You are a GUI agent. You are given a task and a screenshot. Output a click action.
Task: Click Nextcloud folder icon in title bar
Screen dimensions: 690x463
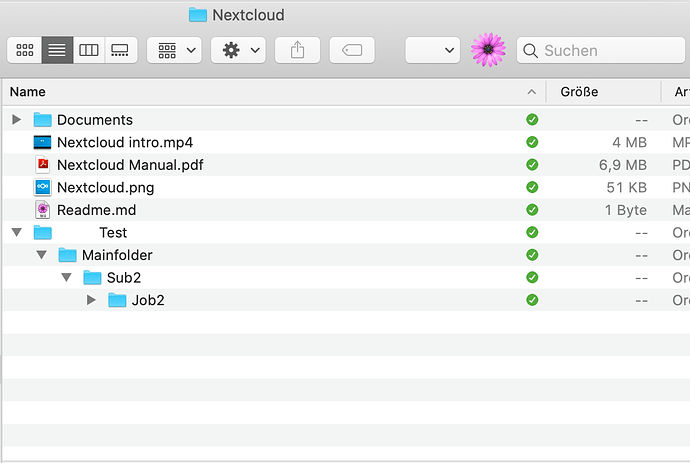(198, 15)
